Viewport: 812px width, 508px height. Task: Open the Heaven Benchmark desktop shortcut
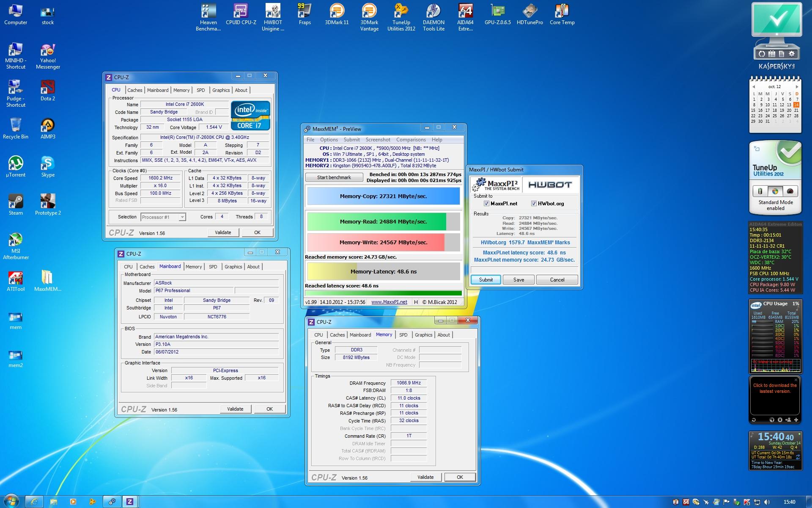pyautogui.click(x=208, y=17)
